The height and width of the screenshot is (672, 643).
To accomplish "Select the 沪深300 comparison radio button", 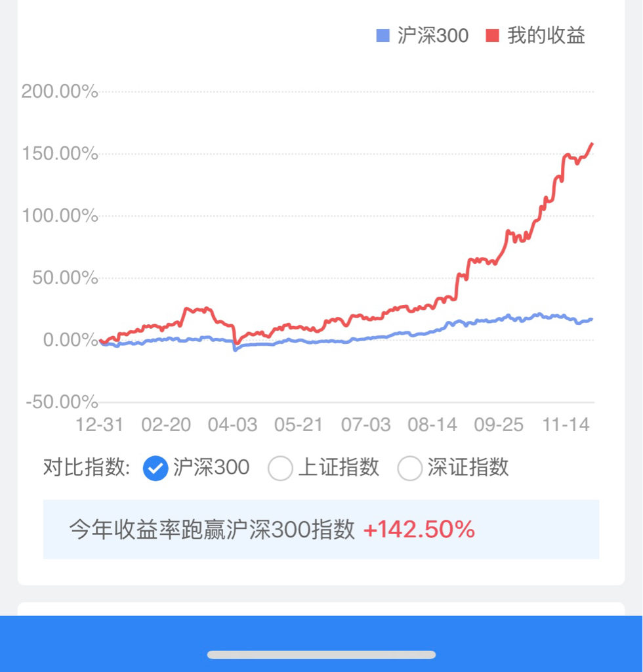I will coord(155,468).
